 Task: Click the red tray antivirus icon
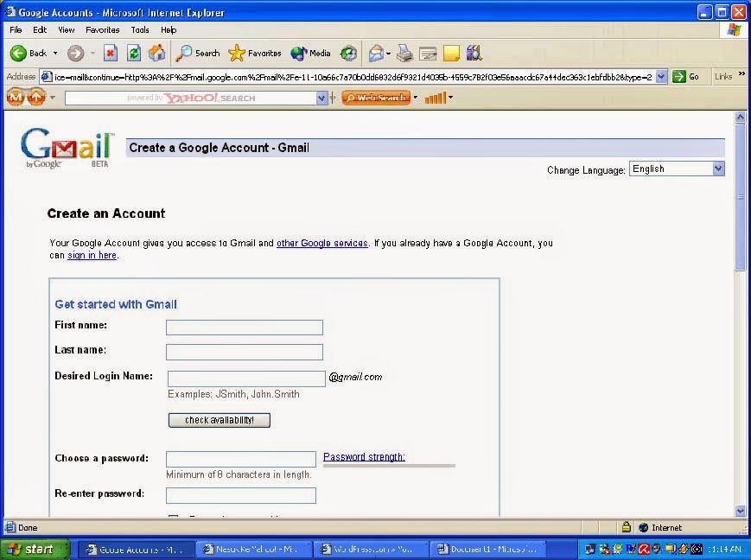pyautogui.click(x=643, y=550)
